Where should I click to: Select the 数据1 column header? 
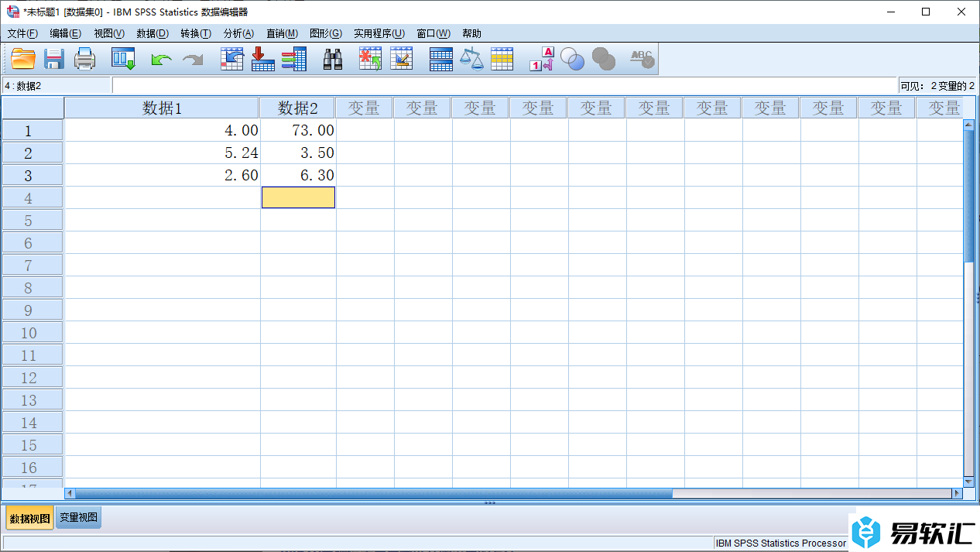tap(162, 108)
